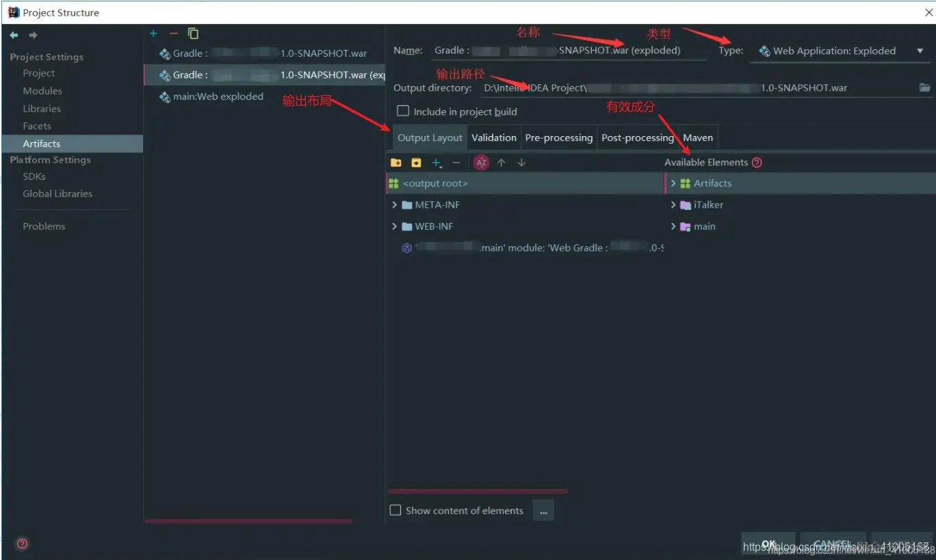Click the back navigation arrow
The image size is (936, 560).
pyautogui.click(x=14, y=35)
